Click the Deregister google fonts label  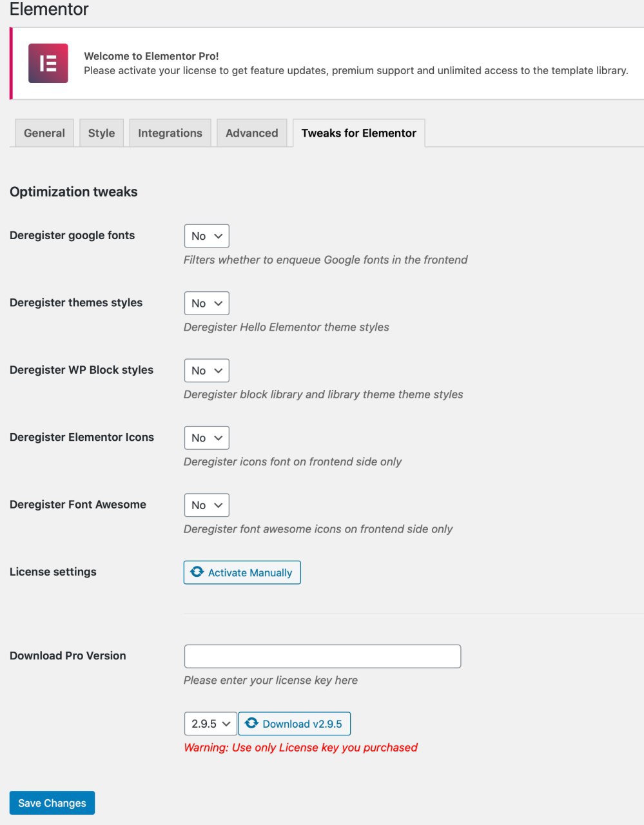point(72,235)
